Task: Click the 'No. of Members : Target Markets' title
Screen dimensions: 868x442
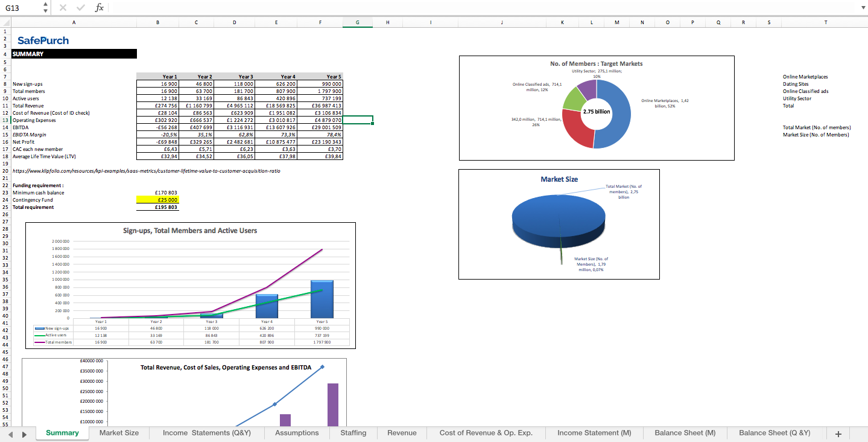Action: tap(596, 63)
